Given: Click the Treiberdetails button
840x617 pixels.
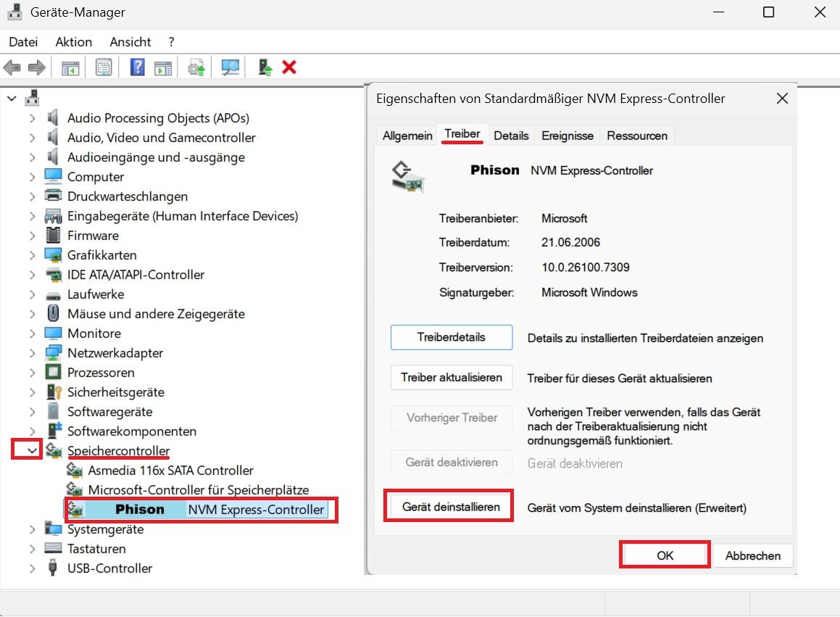Looking at the screenshot, I should coord(451,337).
